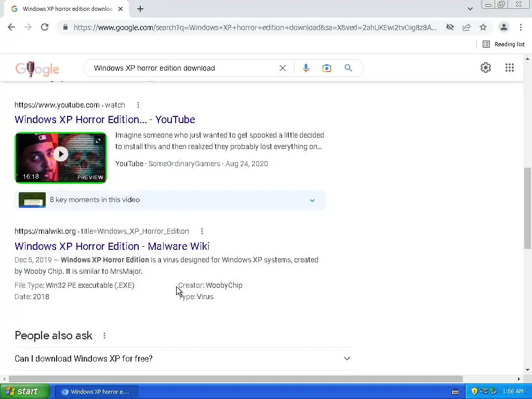Open the tab search dropdown arrow
The image size is (532, 399).
[x=470, y=9]
